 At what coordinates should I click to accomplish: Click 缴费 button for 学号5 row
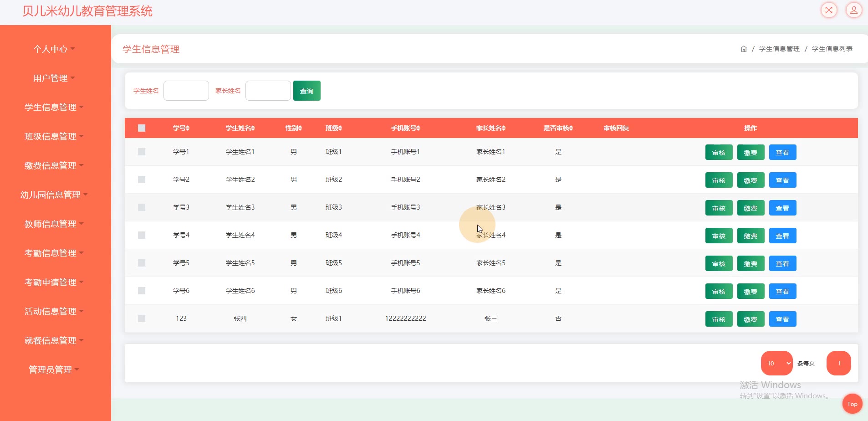(x=751, y=263)
